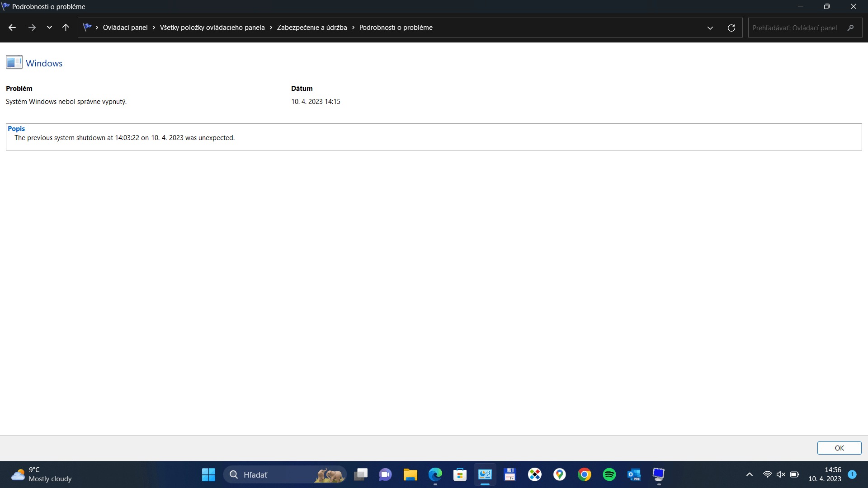
Task: Click the forward navigation arrow
Action: point(32,28)
